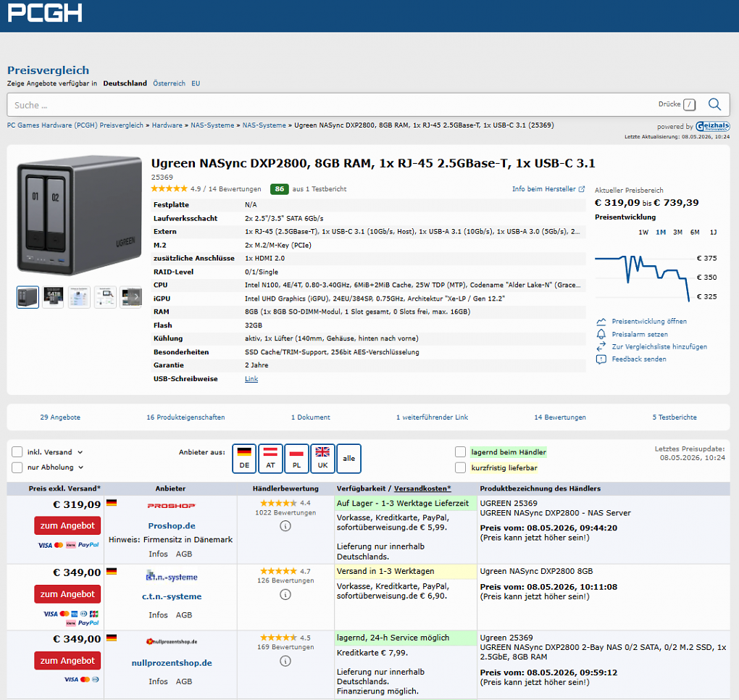Click the Geizhals powered-by logo
Viewport: 739px width, 700px height.
pos(713,126)
